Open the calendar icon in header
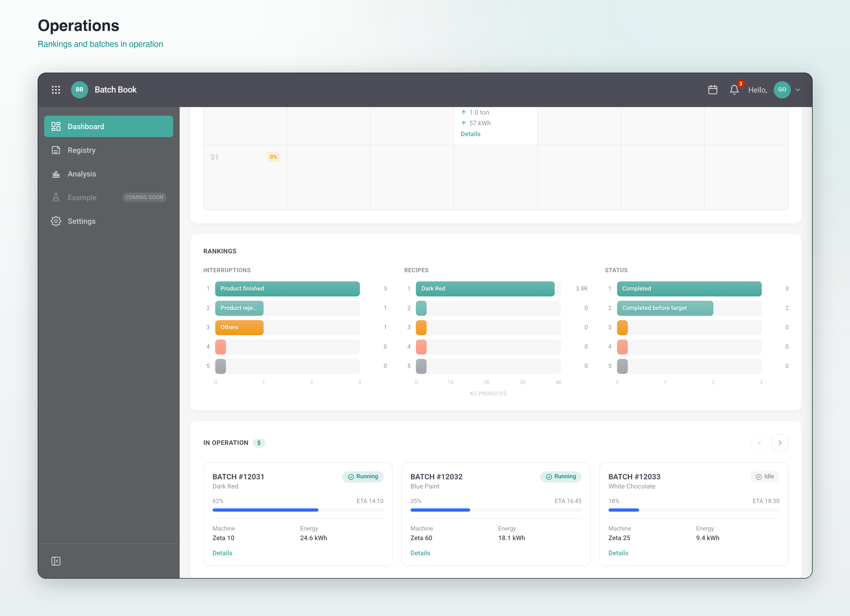Screen dimensions: 850x616 713,90
